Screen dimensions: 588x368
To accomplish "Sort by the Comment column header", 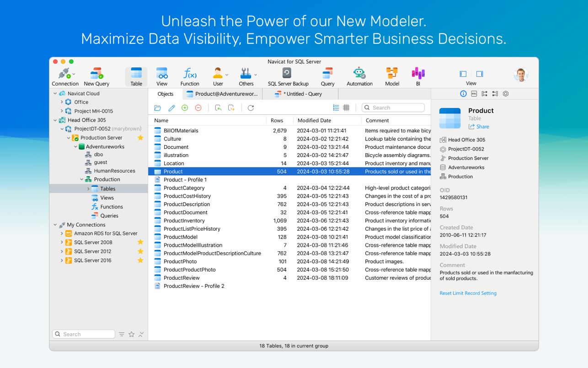I will point(396,120).
